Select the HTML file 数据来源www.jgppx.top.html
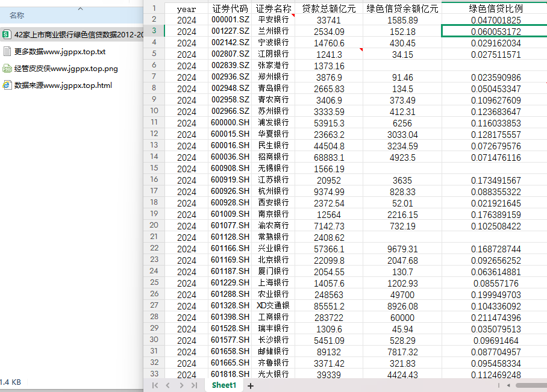This screenshot has height=392, width=547. pyautogui.click(x=57, y=85)
